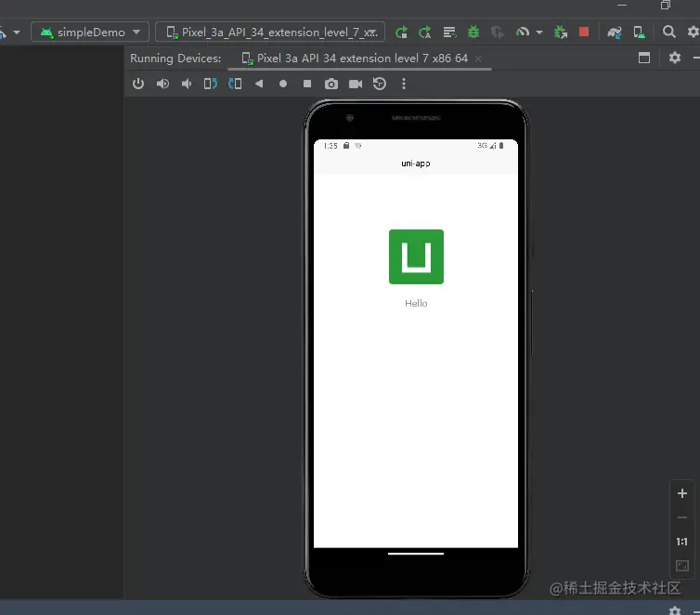Fit emulator to window zoom button
700x615 pixels.
[x=682, y=566]
